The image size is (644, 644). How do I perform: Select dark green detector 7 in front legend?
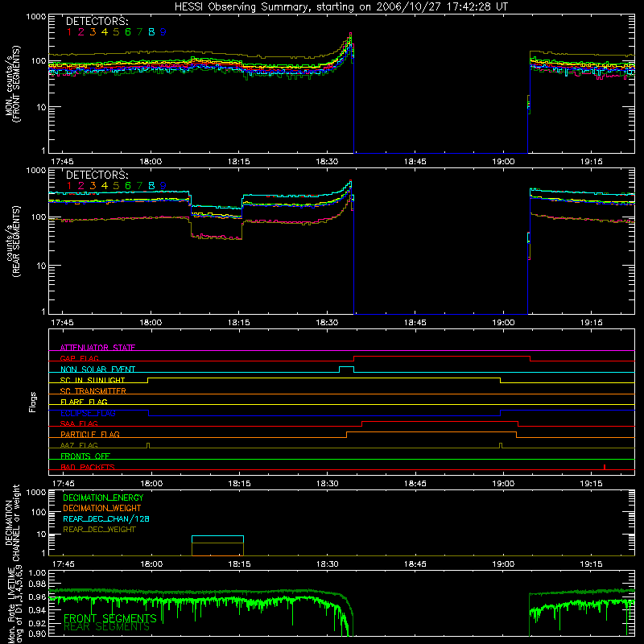pos(139,32)
